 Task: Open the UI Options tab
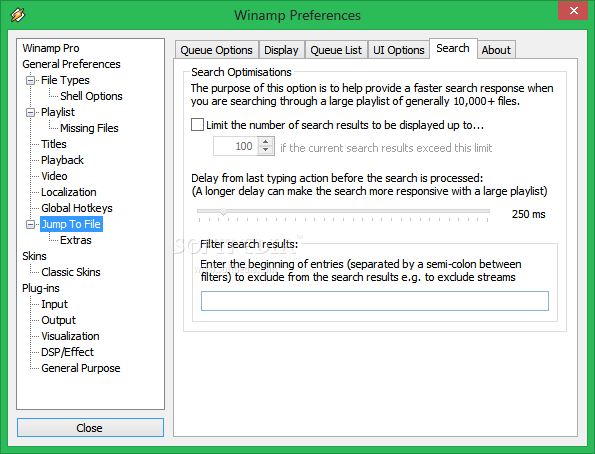pyautogui.click(x=398, y=50)
